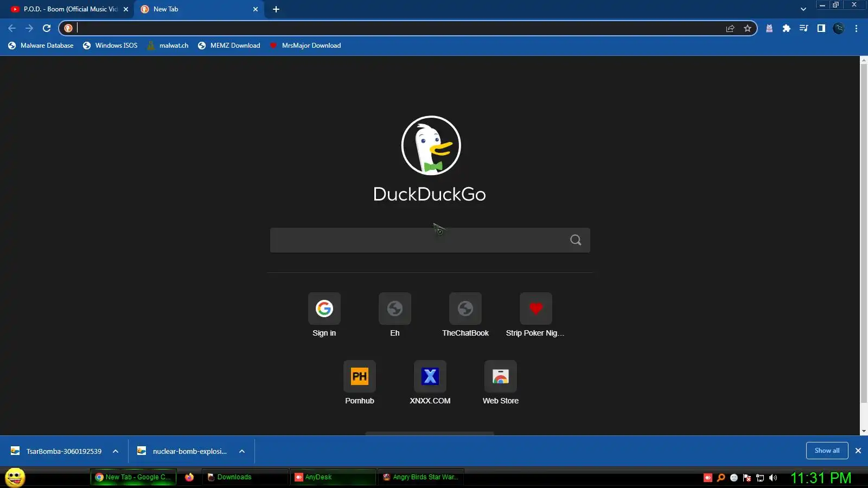Close the New Tab tab
Screen dimensions: 868x488
[256, 9]
